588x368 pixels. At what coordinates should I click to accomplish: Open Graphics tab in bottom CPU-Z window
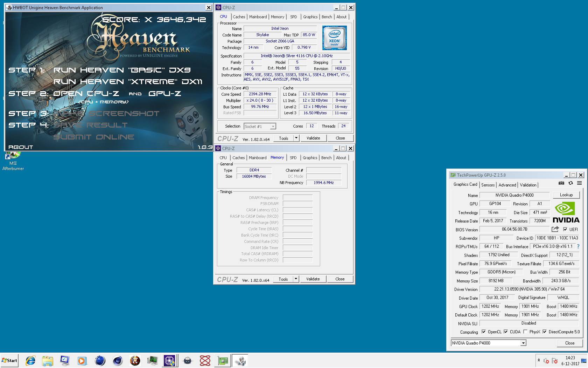point(310,158)
